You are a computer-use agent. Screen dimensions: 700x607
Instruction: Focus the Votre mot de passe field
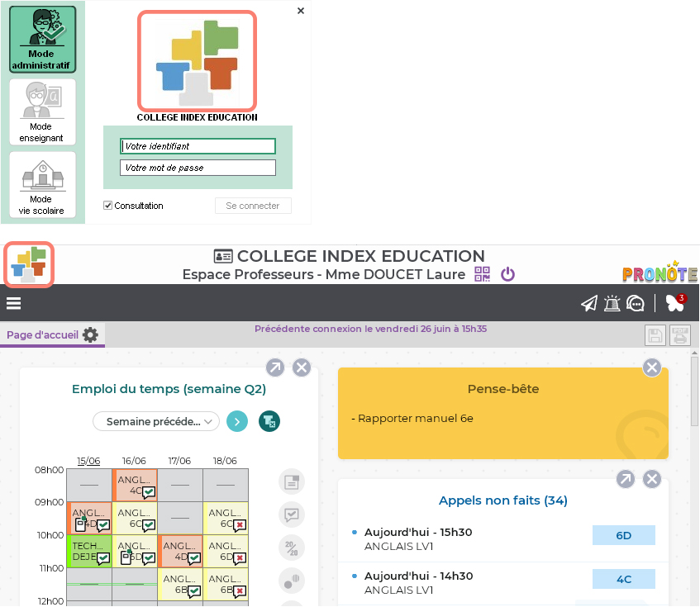pyautogui.click(x=198, y=168)
